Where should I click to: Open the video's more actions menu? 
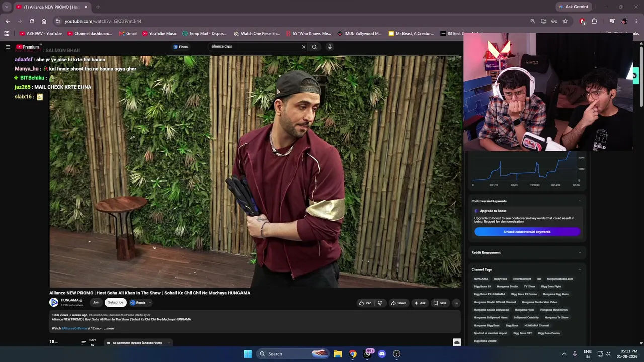456,303
